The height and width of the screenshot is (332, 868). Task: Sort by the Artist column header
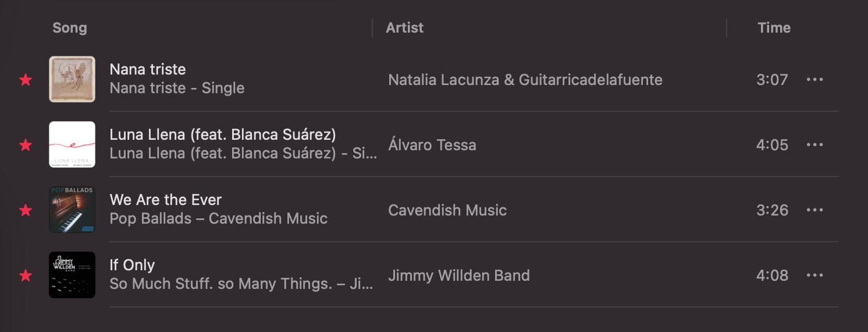tap(405, 28)
